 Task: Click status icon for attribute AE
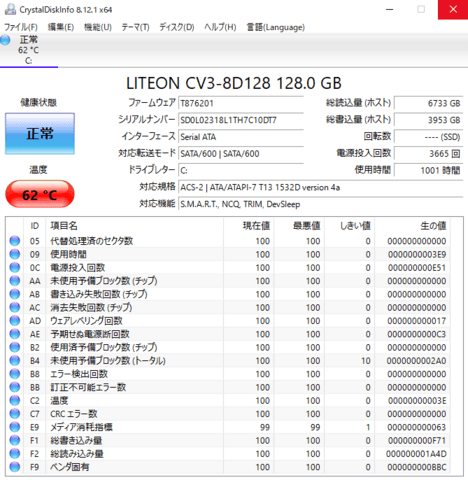pyautogui.click(x=15, y=334)
